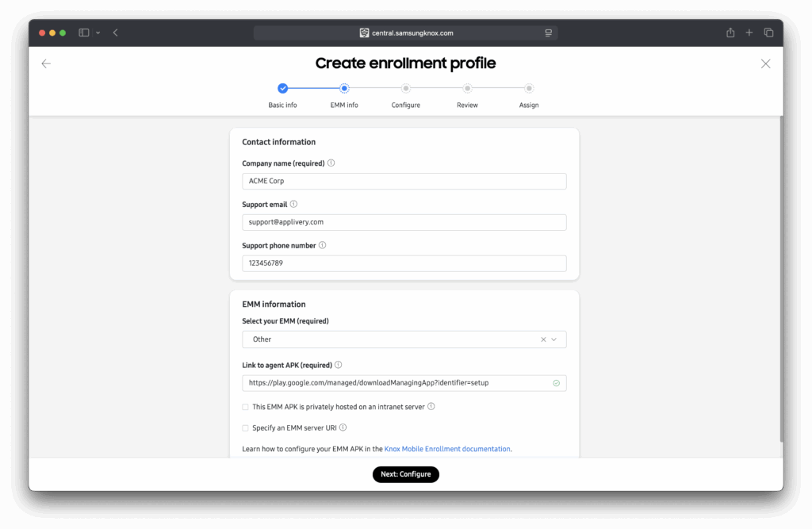Expand the Select your EMM dropdown
Viewport: 812px width, 529px height.
tap(554, 339)
